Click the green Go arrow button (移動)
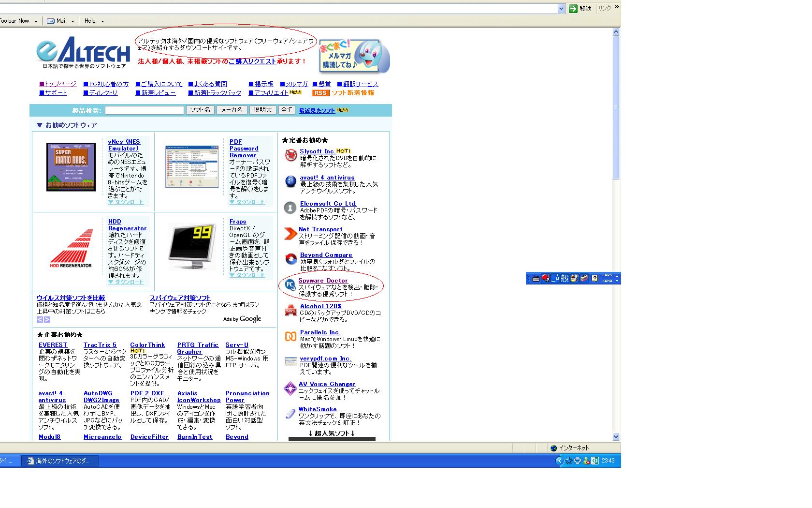This screenshot has height=508, width=812. [x=573, y=8]
